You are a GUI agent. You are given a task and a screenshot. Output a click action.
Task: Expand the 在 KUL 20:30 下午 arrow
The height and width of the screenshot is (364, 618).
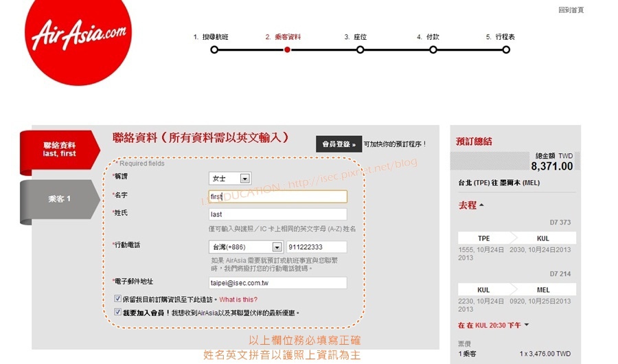coord(527,325)
